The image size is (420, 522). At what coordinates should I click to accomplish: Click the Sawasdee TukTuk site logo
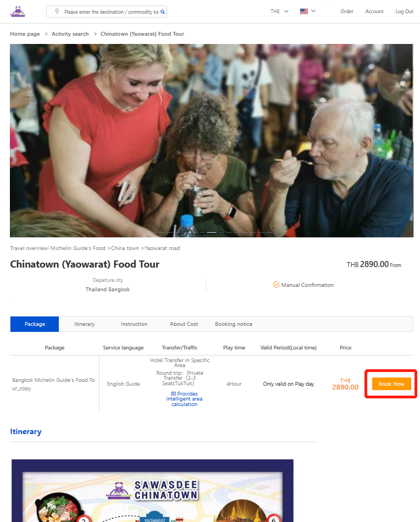click(x=18, y=12)
